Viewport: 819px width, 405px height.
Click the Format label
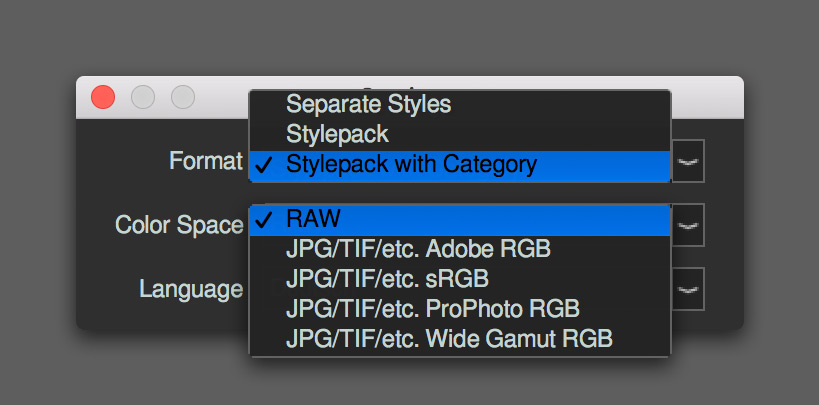[x=206, y=161]
